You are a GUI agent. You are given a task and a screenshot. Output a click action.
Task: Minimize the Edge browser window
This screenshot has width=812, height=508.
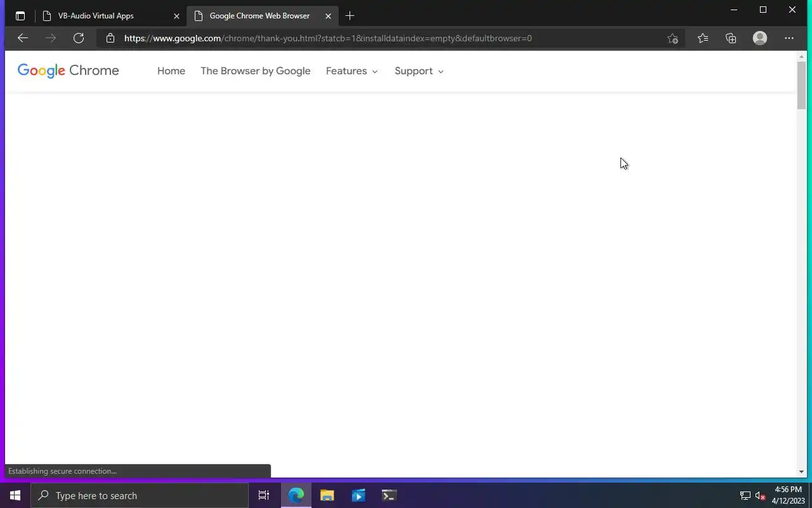pyautogui.click(x=734, y=10)
